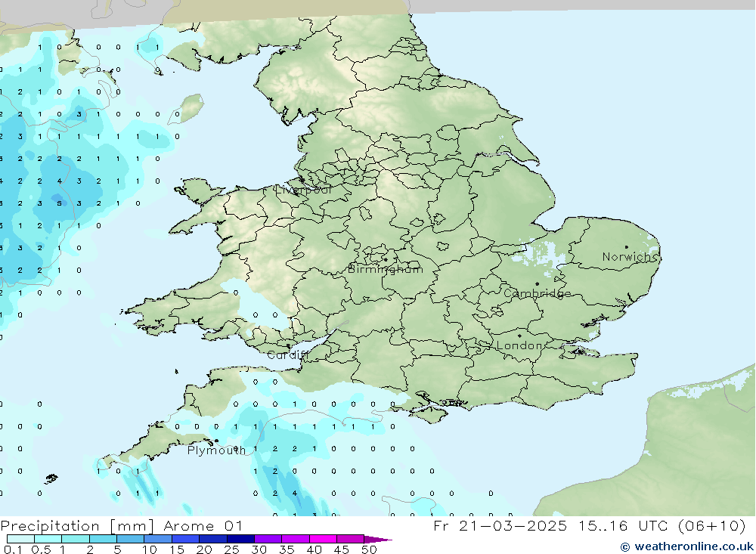Click the legend scale label '25'

pyautogui.click(x=231, y=549)
